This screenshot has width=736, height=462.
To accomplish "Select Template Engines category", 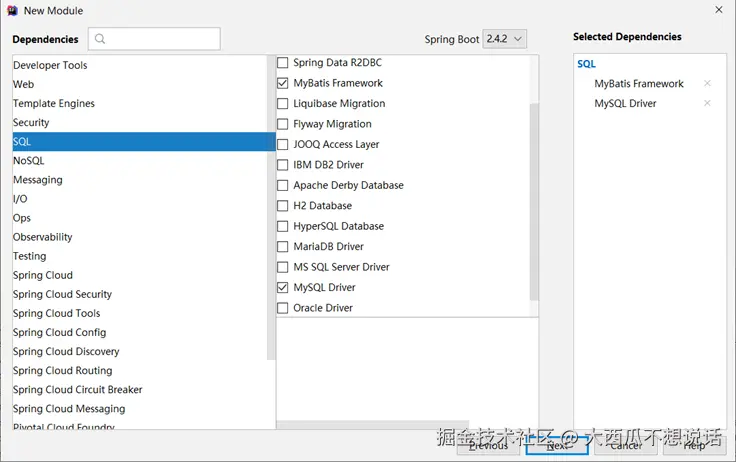I will tap(139, 103).
